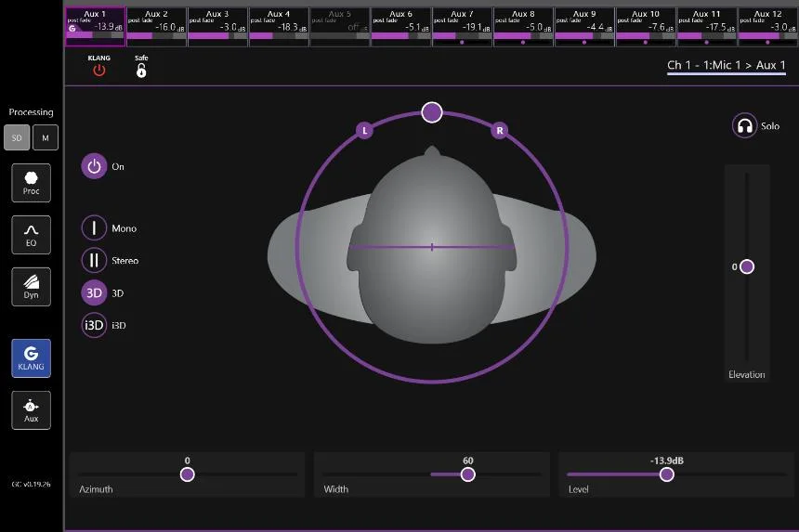Enable Solo headphones button
The image size is (799, 532).
(744, 125)
